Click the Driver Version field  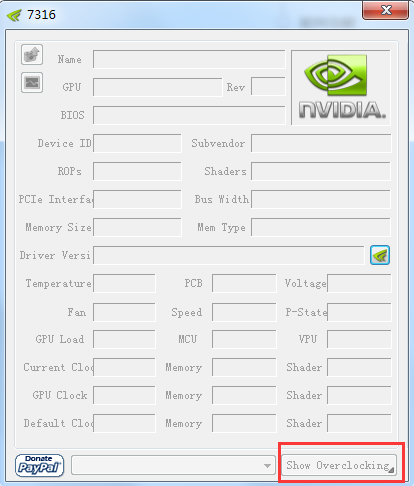point(229,255)
